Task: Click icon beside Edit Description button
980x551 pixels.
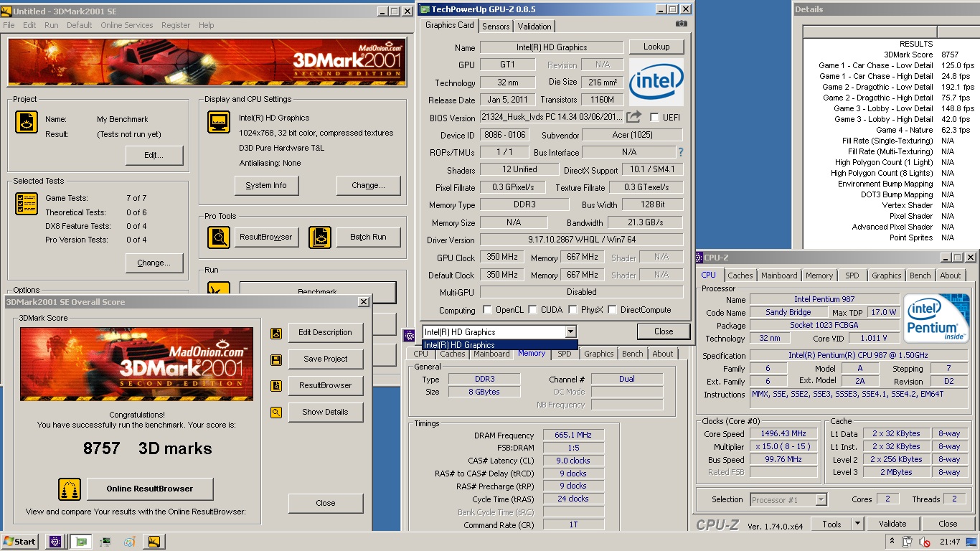Action: [276, 333]
